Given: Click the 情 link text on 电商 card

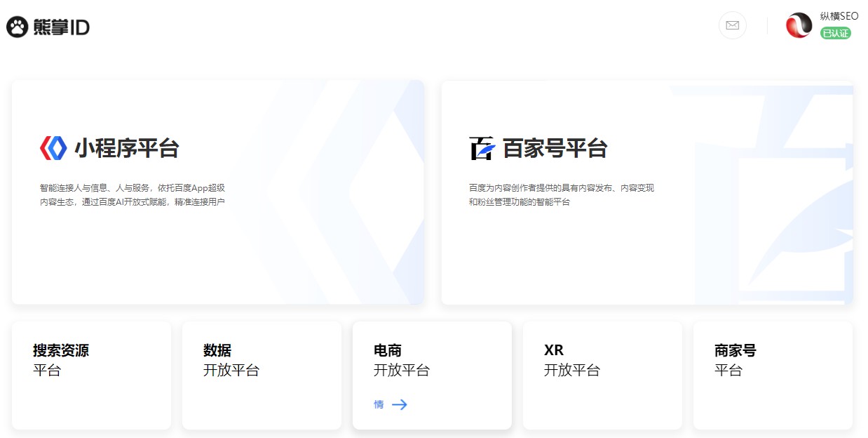Looking at the screenshot, I should click(x=379, y=404).
